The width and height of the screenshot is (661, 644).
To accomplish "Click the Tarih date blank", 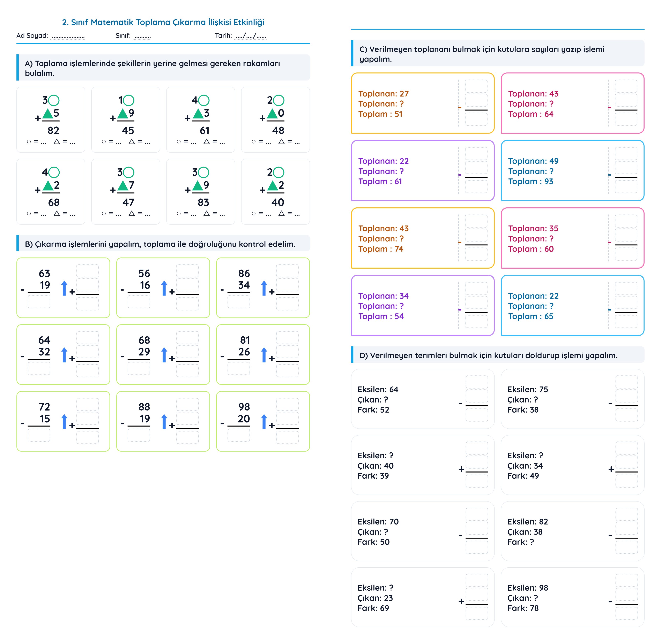I will [x=251, y=36].
